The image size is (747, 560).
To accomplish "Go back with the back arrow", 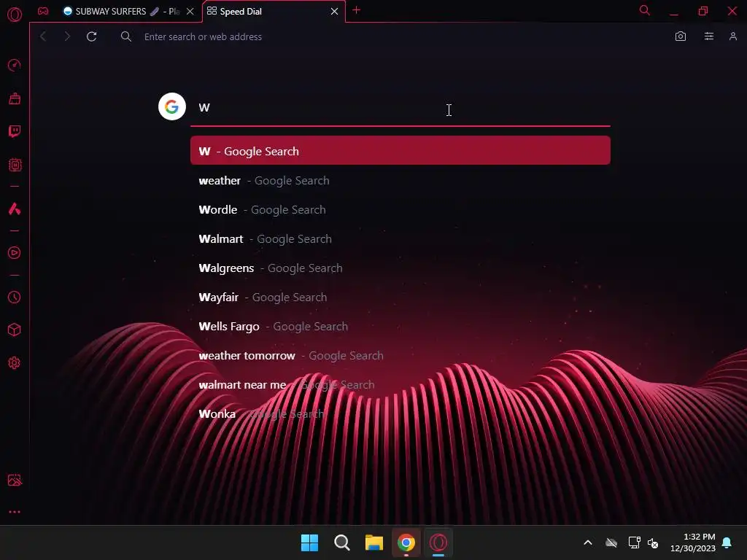I will click(x=43, y=36).
